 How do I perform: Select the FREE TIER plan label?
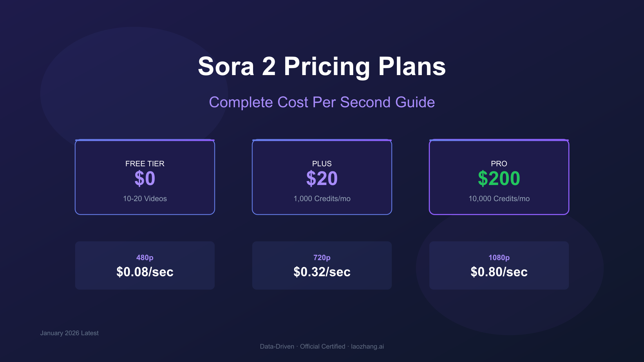(145, 164)
